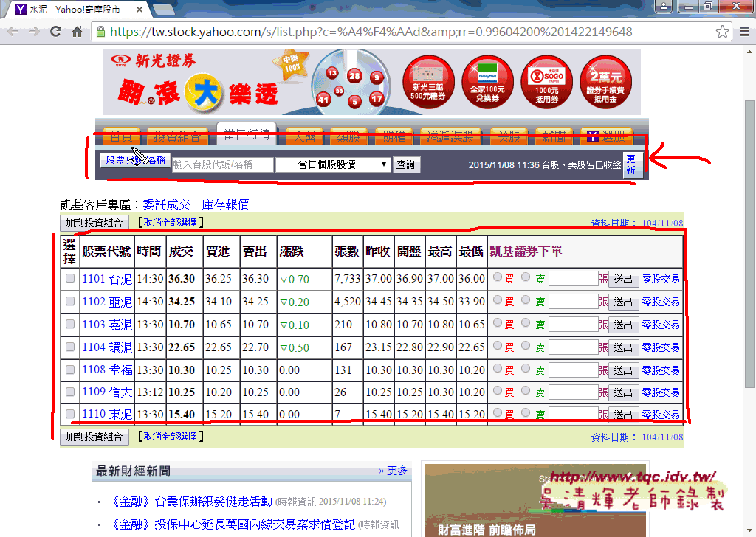Open the 委託成交 link
756x537 pixels.
(167, 204)
